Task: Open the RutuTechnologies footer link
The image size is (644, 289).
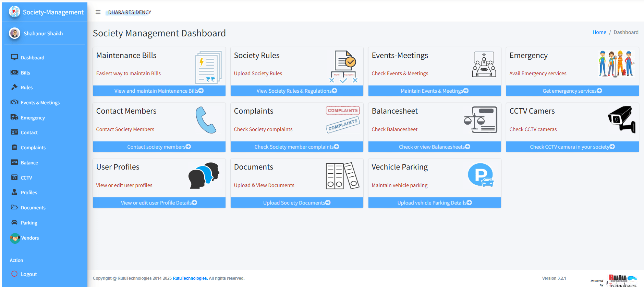Action: tap(190, 278)
